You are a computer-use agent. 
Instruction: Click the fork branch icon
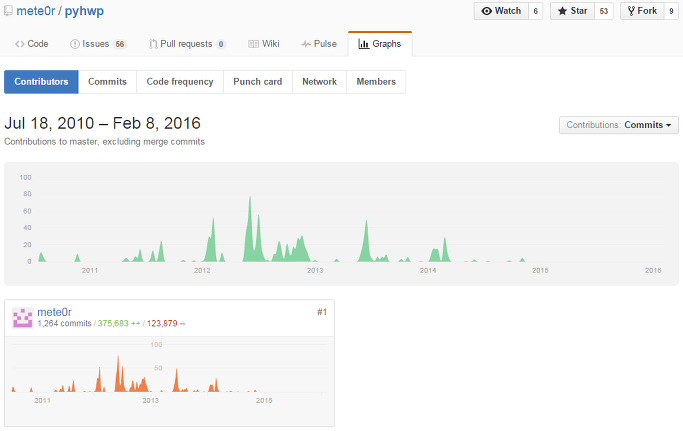tap(631, 11)
